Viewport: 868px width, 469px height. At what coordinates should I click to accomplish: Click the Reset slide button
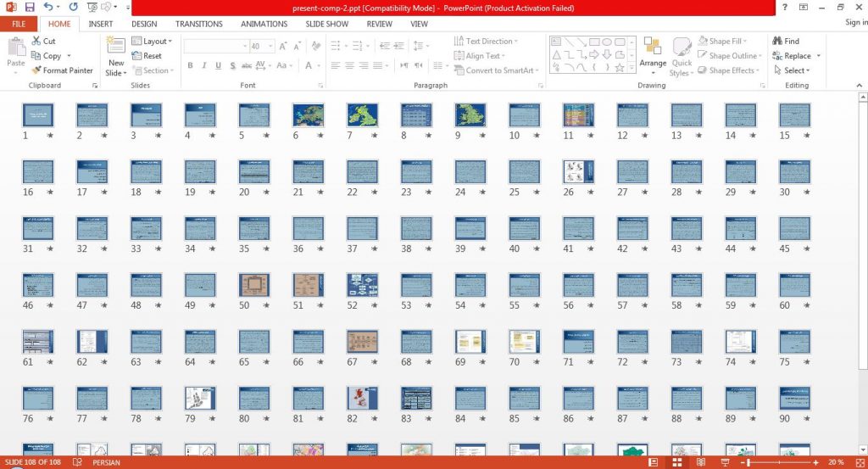(x=147, y=55)
